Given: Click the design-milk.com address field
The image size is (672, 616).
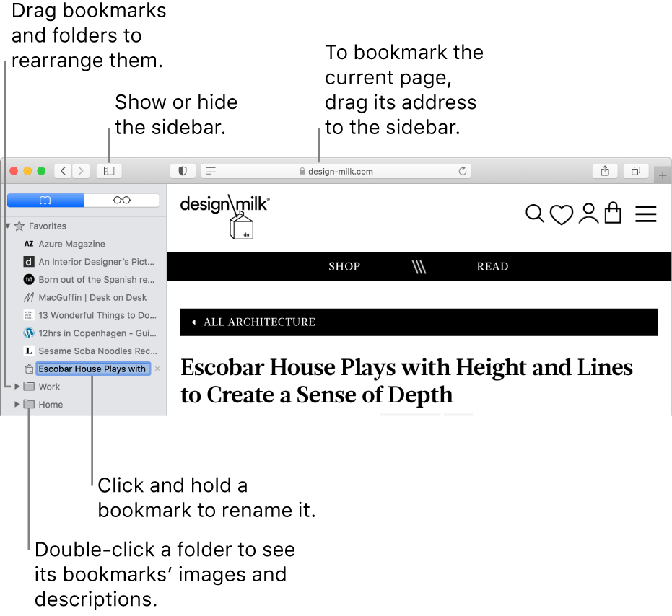Looking at the screenshot, I should tap(336, 171).
